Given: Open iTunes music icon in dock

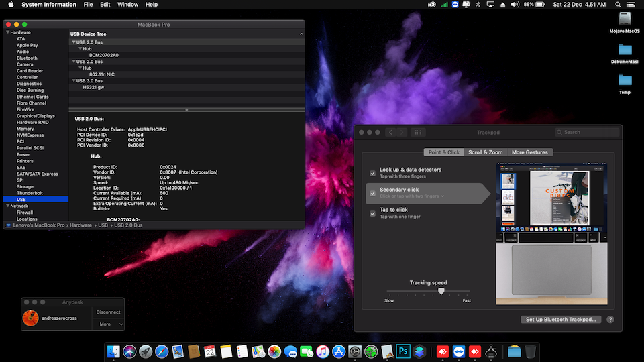Looking at the screenshot, I should click(x=323, y=352).
